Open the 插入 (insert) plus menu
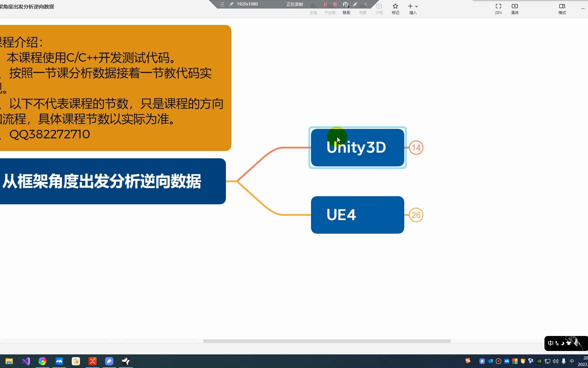Screen dimensions: 588x368 pos(413,9)
